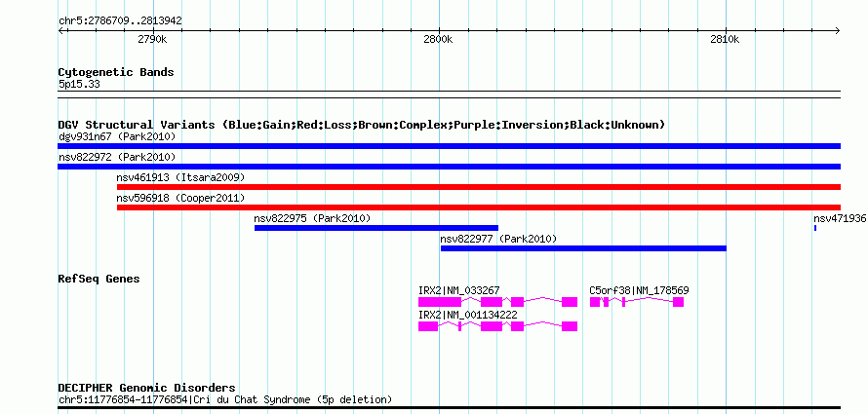Open the IRX2|NM_033267 gene label

click(x=459, y=290)
